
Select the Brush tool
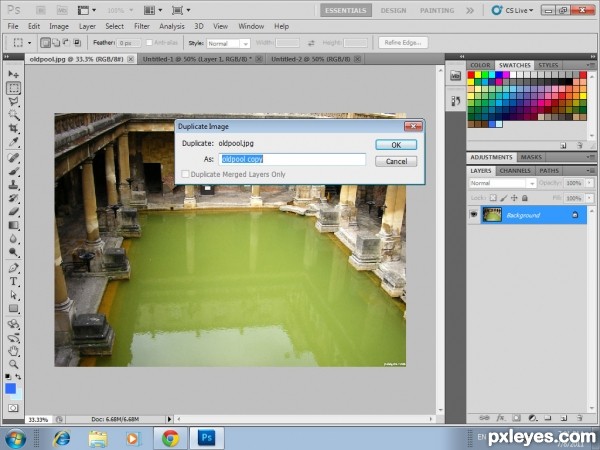(13, 171)
